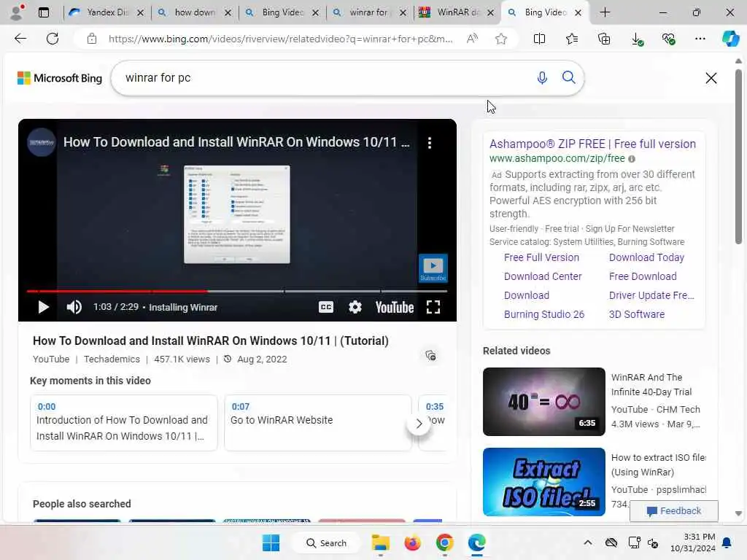747x560 pixels.
Task: Open a new browser tab
Action: pos(605,12)
